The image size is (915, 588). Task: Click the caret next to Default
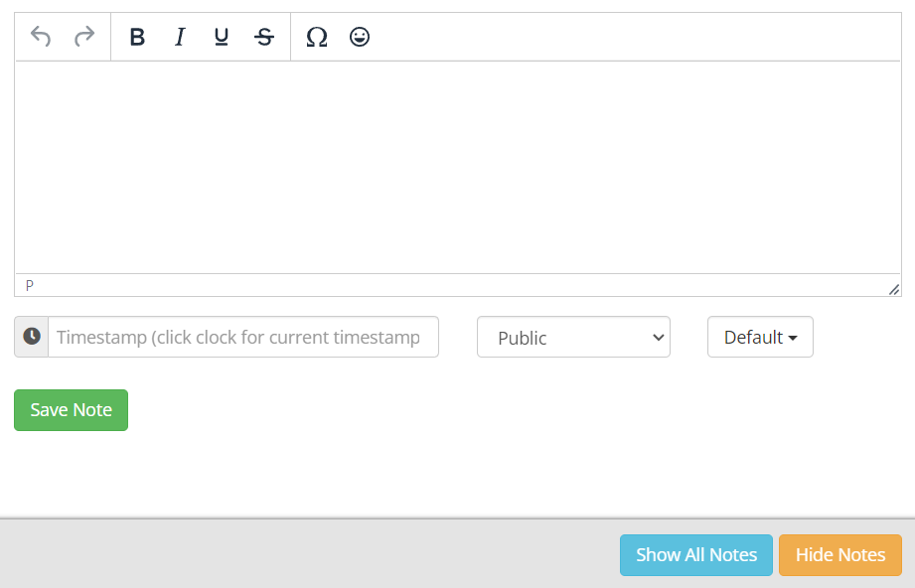coord(793,338)
